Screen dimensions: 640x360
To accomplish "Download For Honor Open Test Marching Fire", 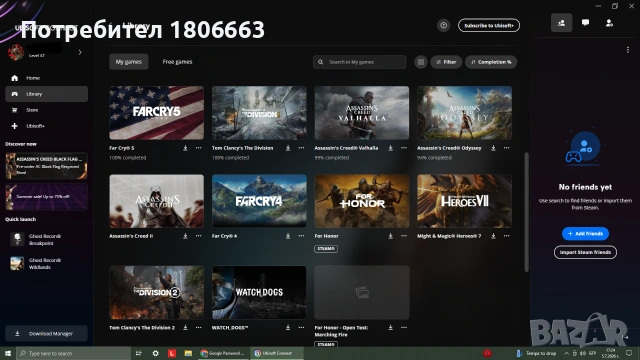I will pyautogui.click(x=391, y=327).
